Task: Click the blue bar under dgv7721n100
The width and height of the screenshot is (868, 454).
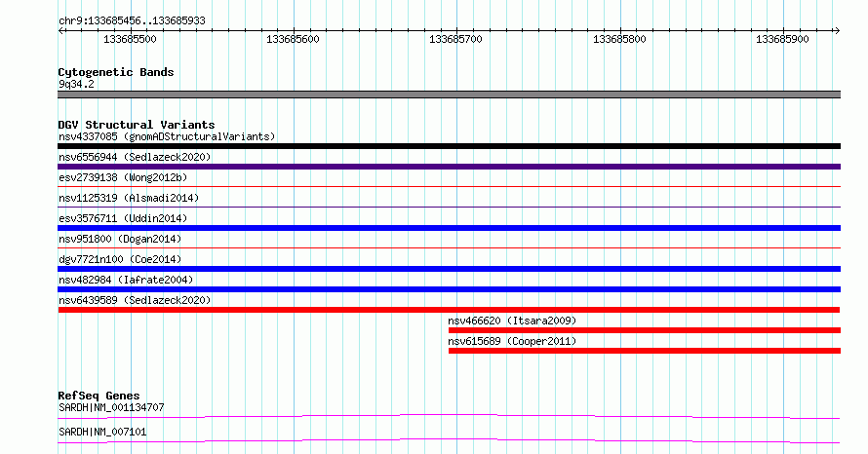Action: [x=449, y=269]
